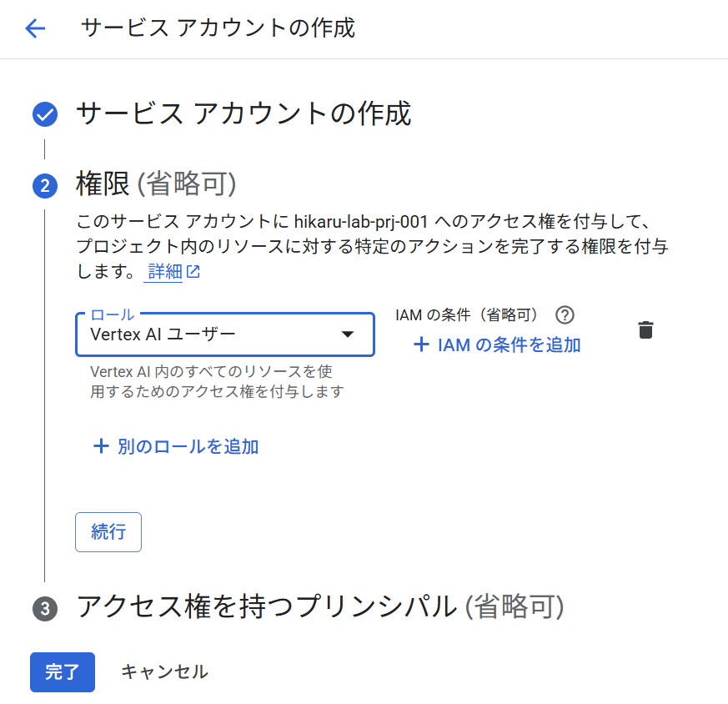This screenshot has width=728, height=704.
Task: Click the plus icon before 別のロールを追加
Action: 101,446
